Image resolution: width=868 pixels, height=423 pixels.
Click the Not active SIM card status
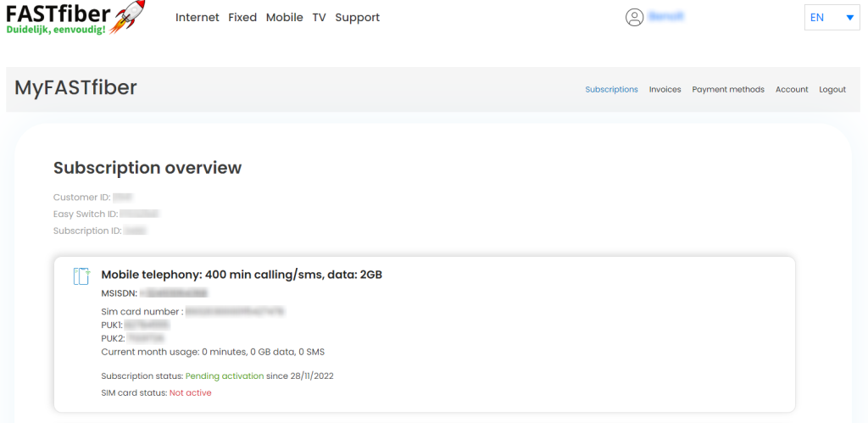[191, 392]
